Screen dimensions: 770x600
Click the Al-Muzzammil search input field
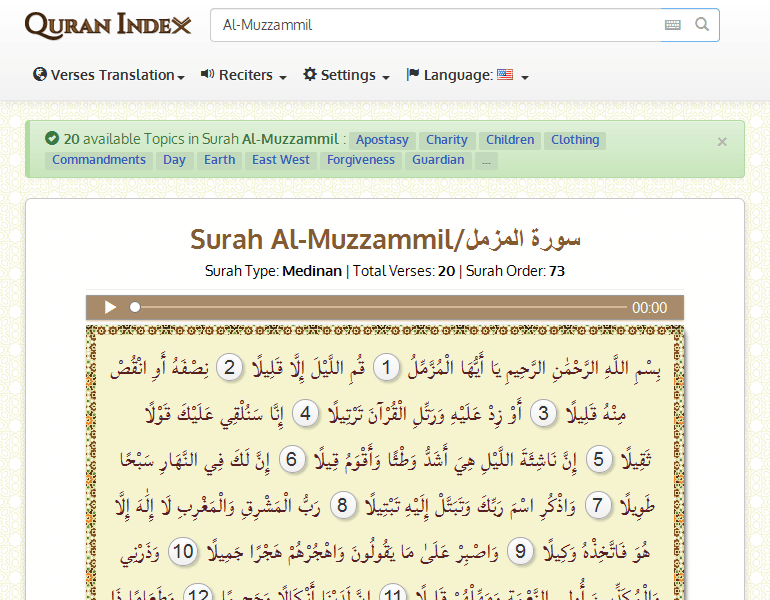coord(435,25)
